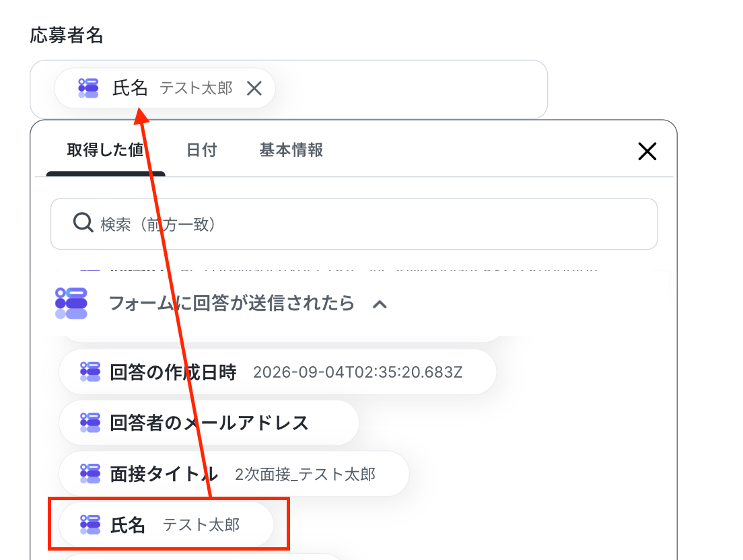Click the icon on the 氏名 list item
The height and width of the screenshot is (560, 743).
pyautogui.click(x=90, y=524)
